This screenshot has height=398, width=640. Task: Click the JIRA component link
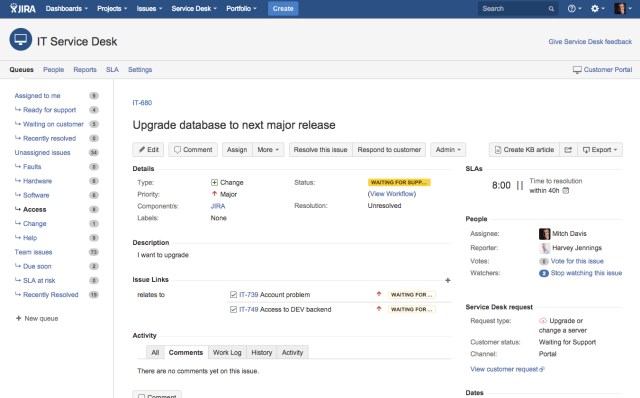coord(218,206)
